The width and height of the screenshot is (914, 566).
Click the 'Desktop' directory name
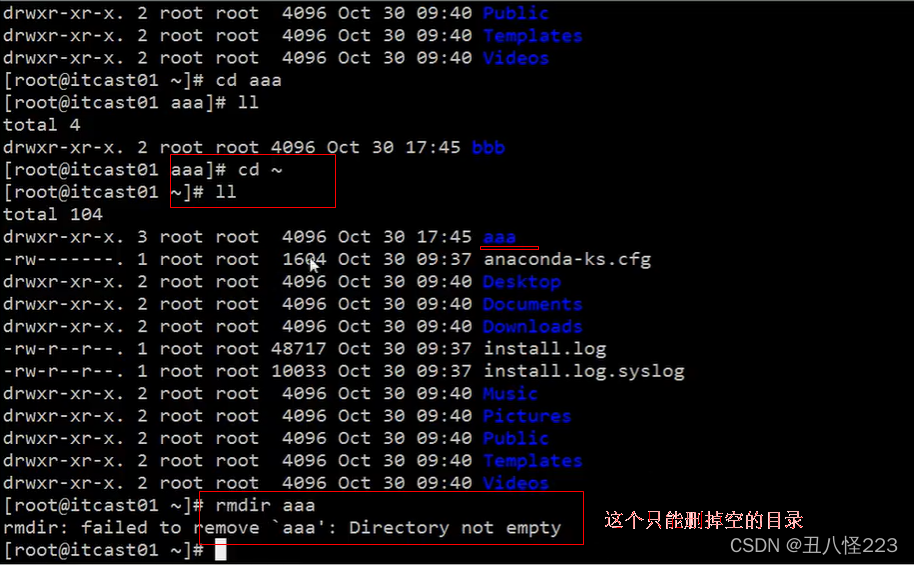coord(522,282)
